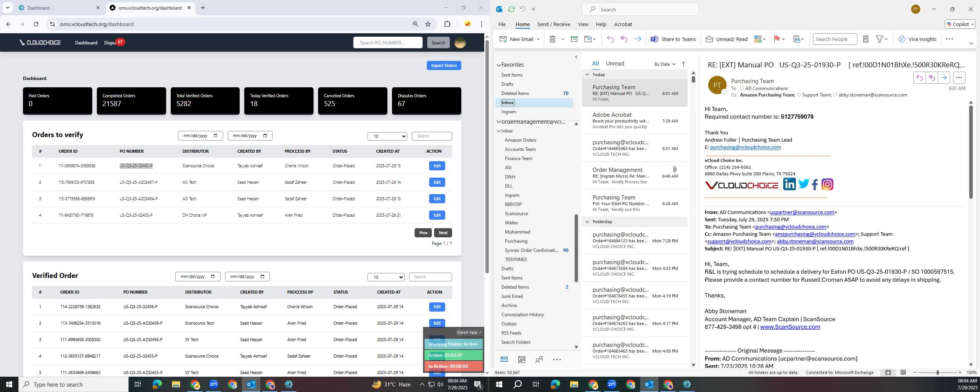Click the Follow Up flag icon
This screenshot has height=392, width=980.
tap(777, 39)
